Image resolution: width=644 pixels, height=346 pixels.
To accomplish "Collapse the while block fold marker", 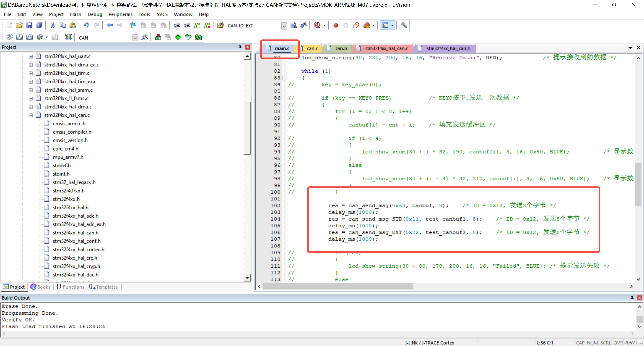I will 285,78.
